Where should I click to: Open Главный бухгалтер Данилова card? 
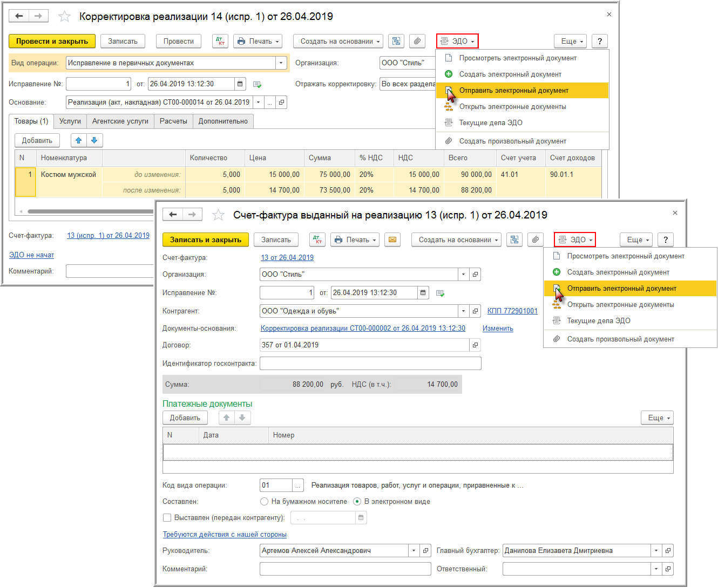pos(668,551)
